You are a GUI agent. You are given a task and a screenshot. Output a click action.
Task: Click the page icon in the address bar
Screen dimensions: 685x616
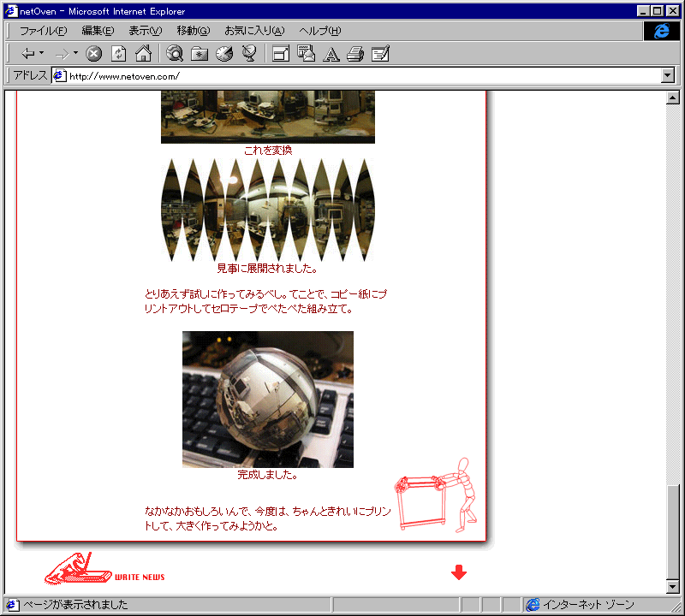[60, 76]
